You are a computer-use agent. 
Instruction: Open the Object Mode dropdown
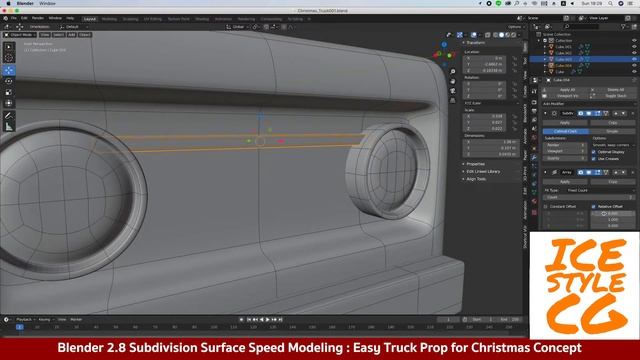20,35
